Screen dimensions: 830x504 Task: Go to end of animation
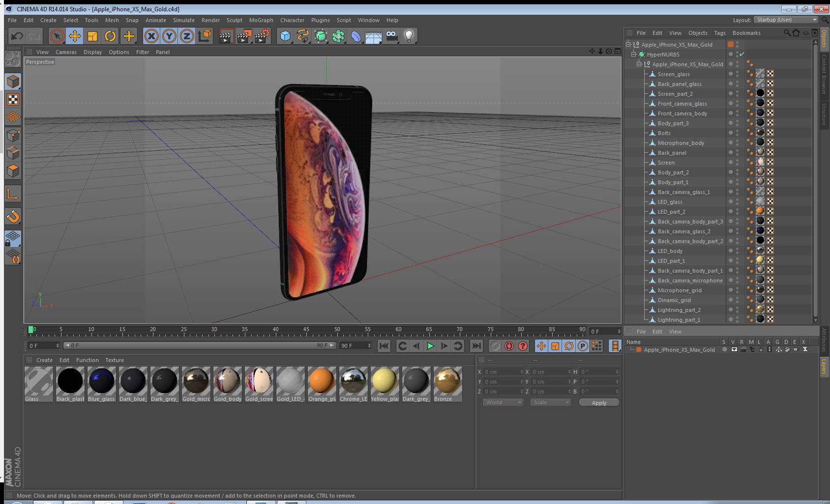[x=476, y=346]
